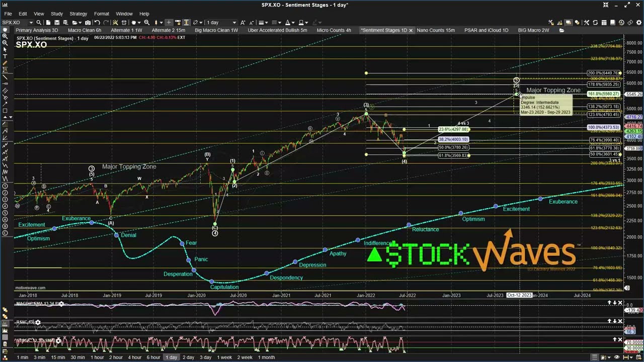Image resolution: width=644 pixels, height=362 pixels.
Task: Toggle the toolbar button next to the crosshair
Action: coord(178,23)
